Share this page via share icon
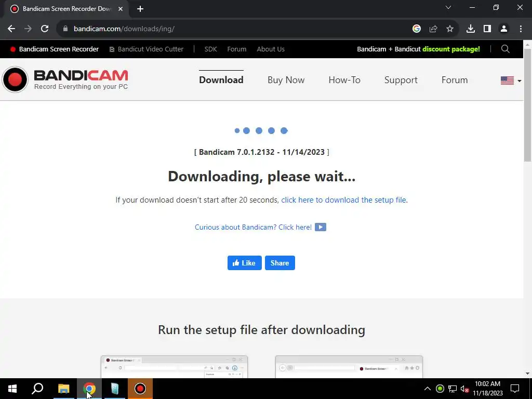This screenshot has height=399, width=532. 433,29
